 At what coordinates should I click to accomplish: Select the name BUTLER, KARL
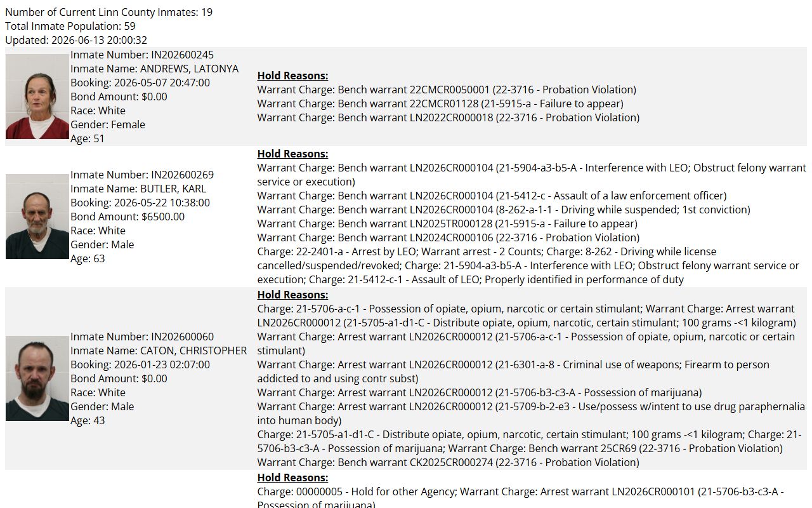173,189
